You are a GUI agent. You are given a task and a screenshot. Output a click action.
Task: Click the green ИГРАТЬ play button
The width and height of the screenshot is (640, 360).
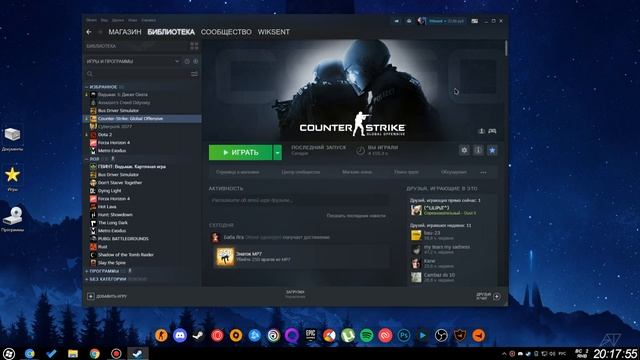240,152
